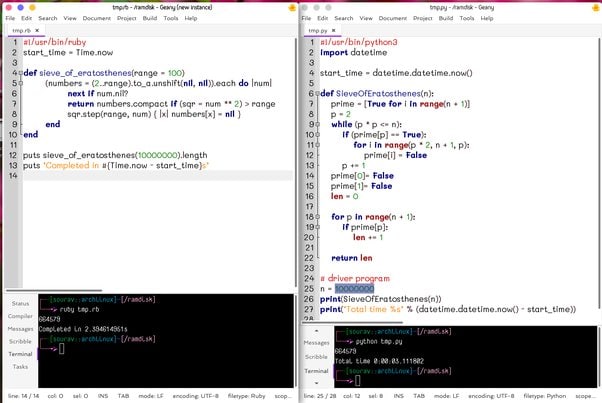The width and height of the screenshot is (602, 403).
Task: Open Document menu in the Ruby window
Action: 97,18
